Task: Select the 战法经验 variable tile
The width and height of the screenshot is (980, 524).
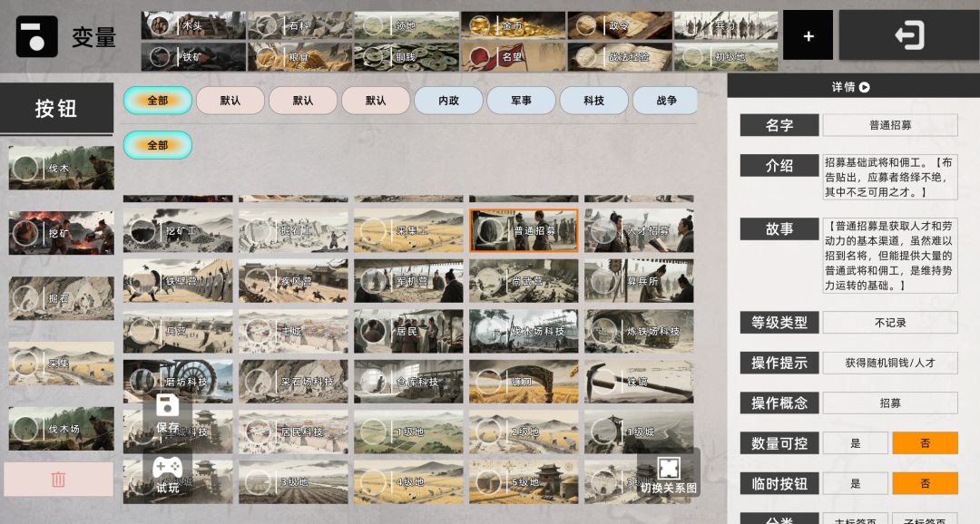Action: [x=620, y=57]
